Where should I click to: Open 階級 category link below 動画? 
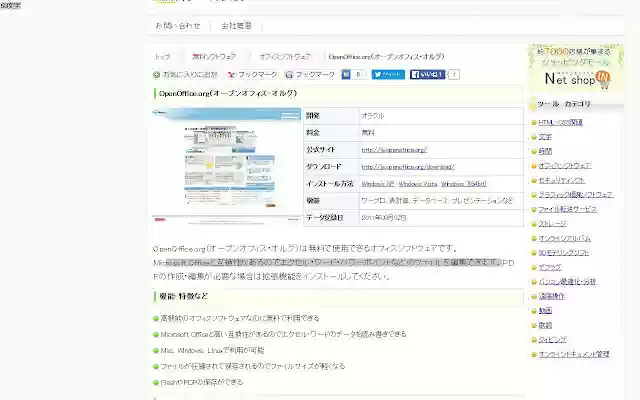[x=545, y=325]
